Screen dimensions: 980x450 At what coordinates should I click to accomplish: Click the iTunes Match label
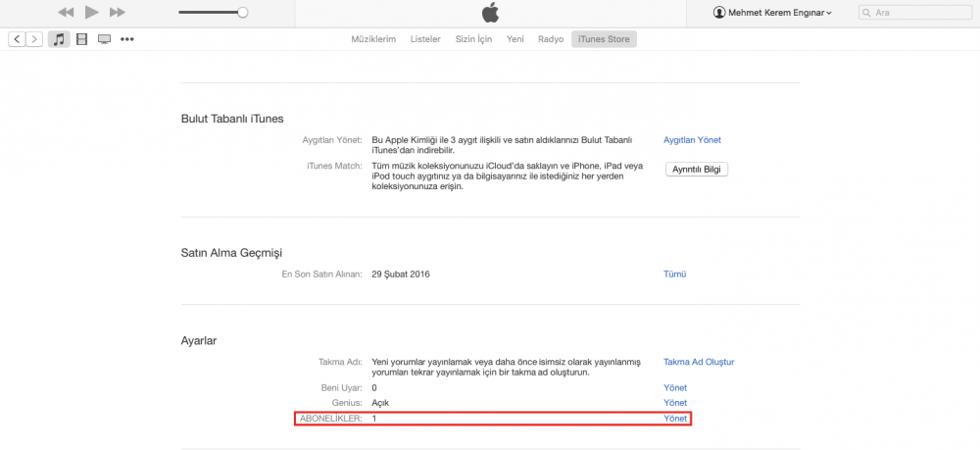pyautogui.click(x=334, y=166)
